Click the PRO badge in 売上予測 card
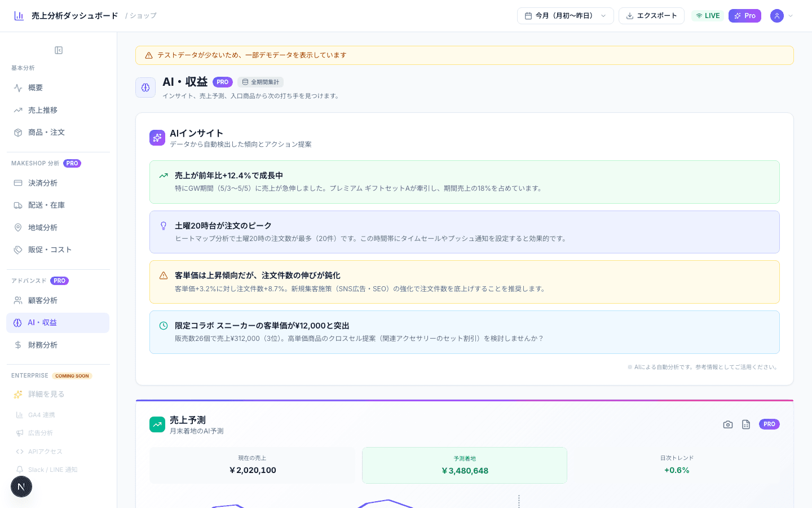 [769, 424]
